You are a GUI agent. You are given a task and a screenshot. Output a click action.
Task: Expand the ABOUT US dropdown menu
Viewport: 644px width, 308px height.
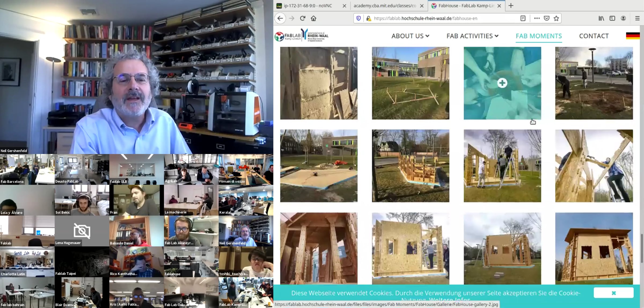[410, 36]
